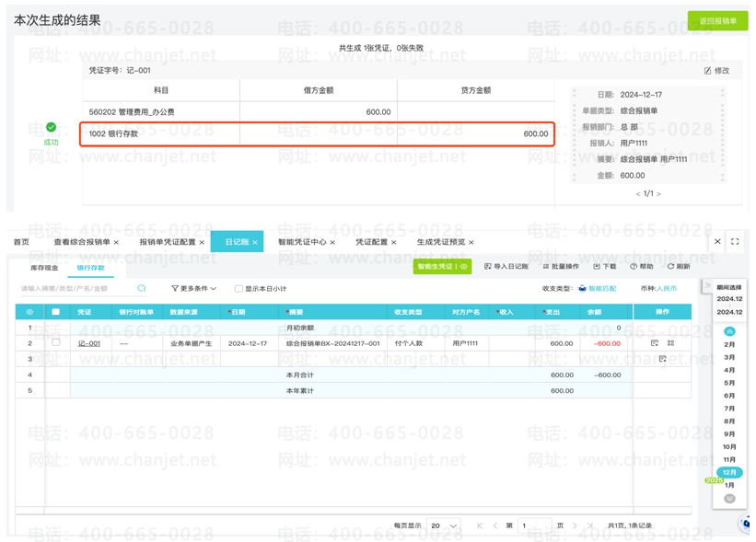Open the help (帮助) icon
This screenshot has width=756, height=542.
point(634,267)
